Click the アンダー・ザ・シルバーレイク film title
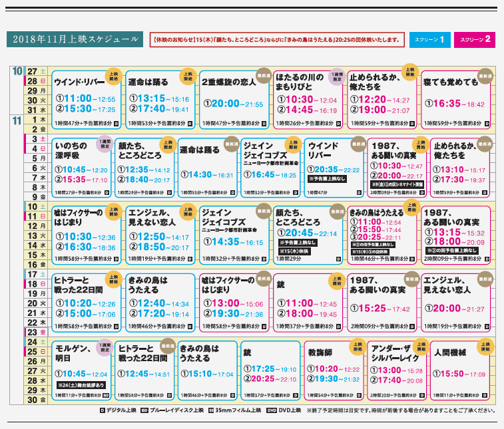 coord(395,353)
